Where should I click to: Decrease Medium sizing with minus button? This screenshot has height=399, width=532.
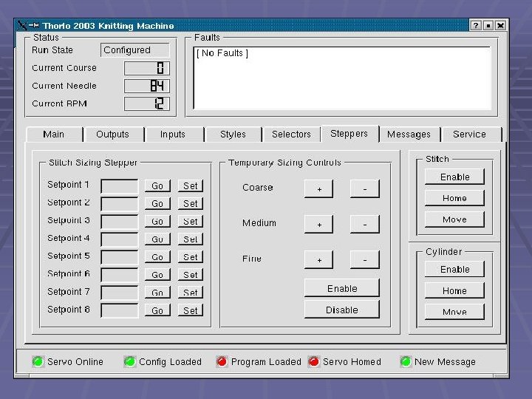point(365,225)
